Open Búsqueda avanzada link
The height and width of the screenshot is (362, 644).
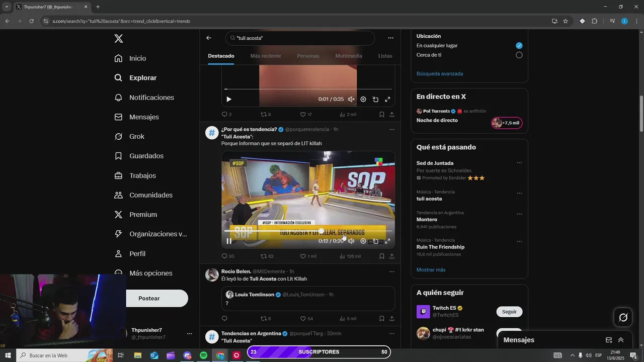(x=440, y=74)
